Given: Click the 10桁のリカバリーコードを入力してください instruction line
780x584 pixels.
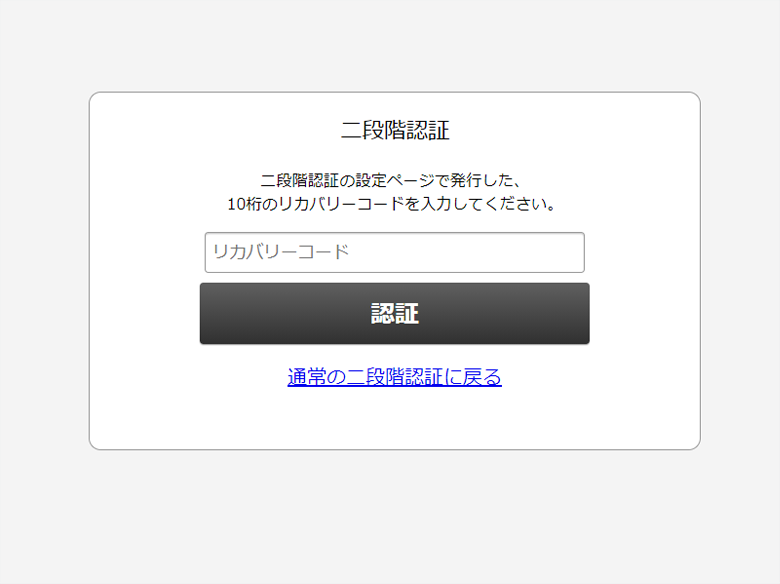Looking at the screenshot, I should click(x=391, y=204).
